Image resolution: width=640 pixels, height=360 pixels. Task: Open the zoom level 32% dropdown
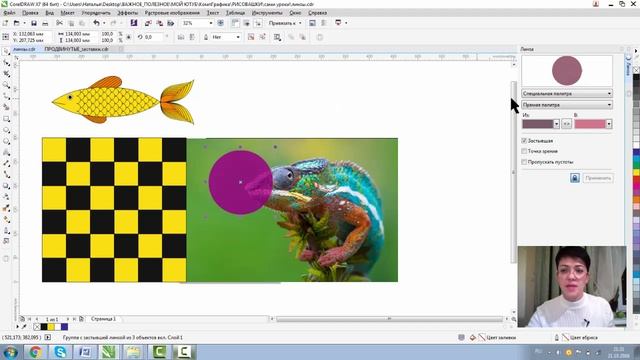(x=211, y=23)
